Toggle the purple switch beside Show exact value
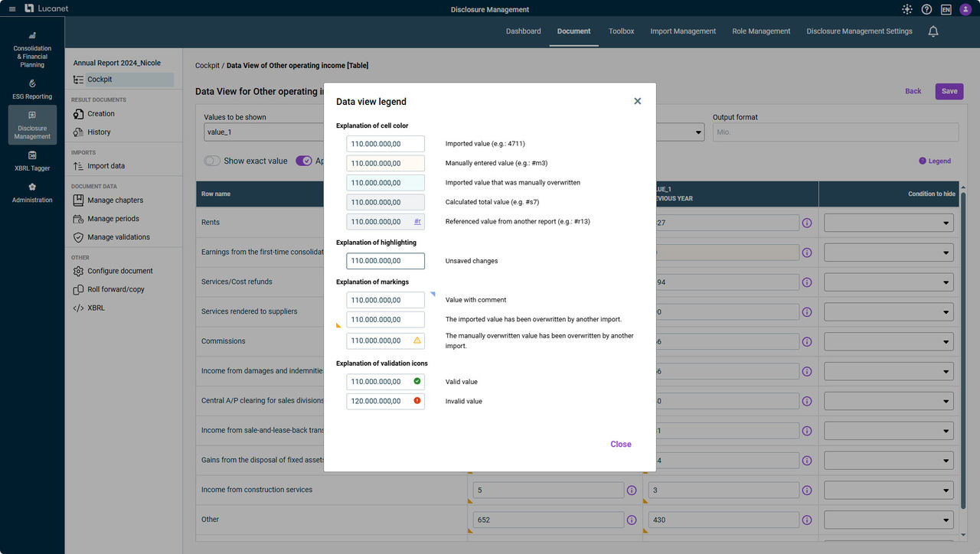The width and height of the screenshot is (980, 554). click(x=304, y=161)
